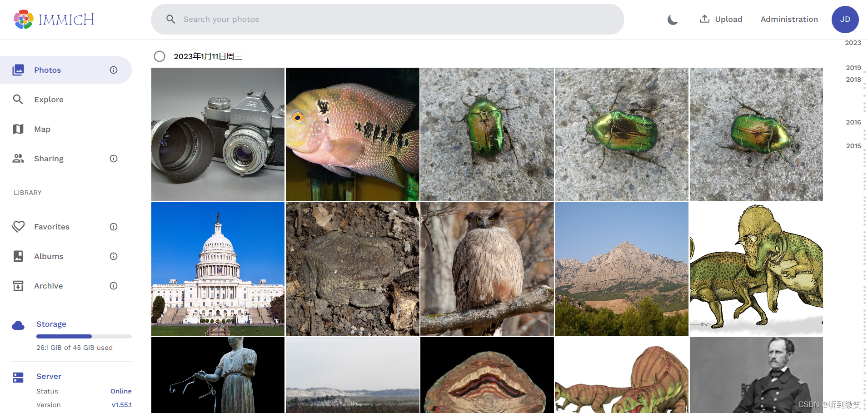Go to Sharing page
Image resolution: width=868 pixels, height=413 pixels.
pyautogui.click(x=66, y=159)
